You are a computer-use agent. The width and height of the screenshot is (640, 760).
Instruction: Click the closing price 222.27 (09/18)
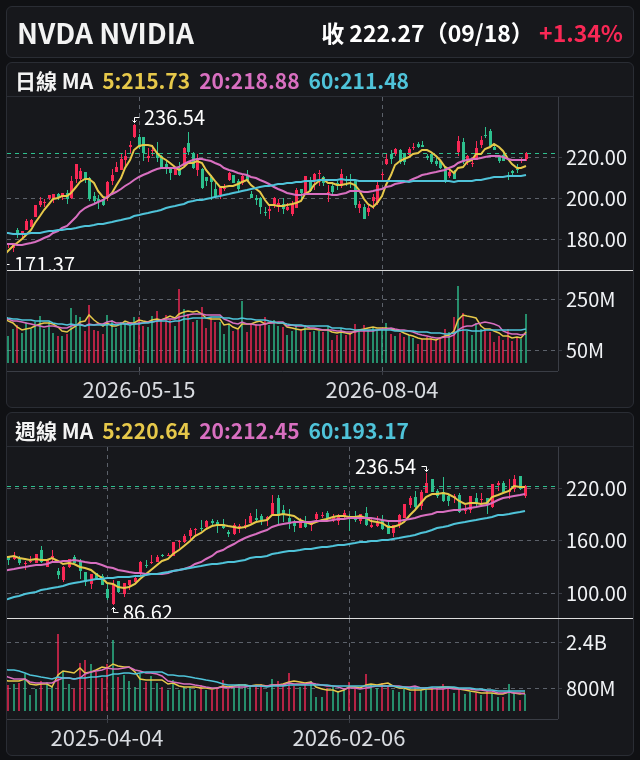pos(425,34)
